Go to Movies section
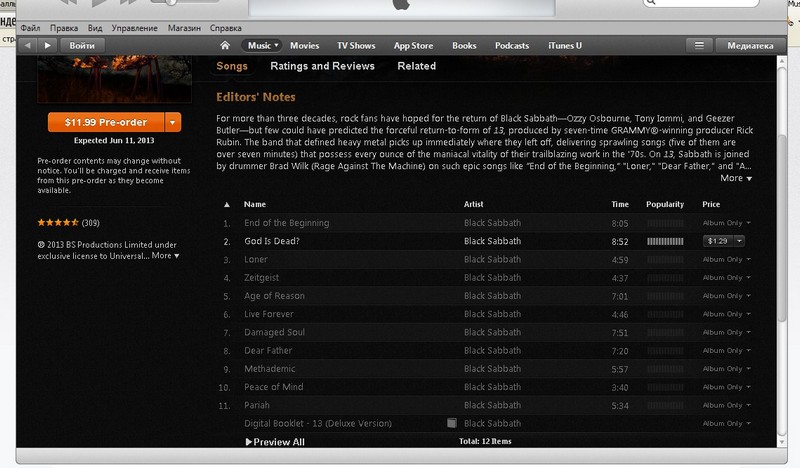800x468 pixels. [305, 45]
